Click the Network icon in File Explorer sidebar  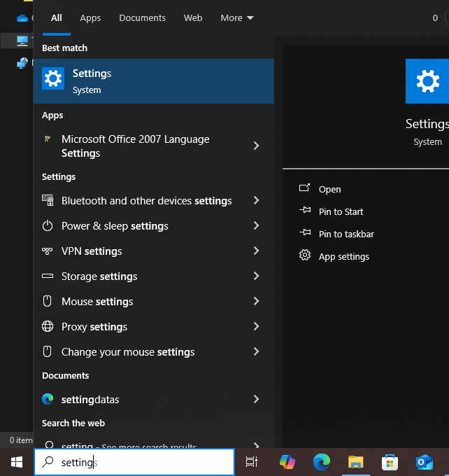pyautogui.click(x=22, y=63)
